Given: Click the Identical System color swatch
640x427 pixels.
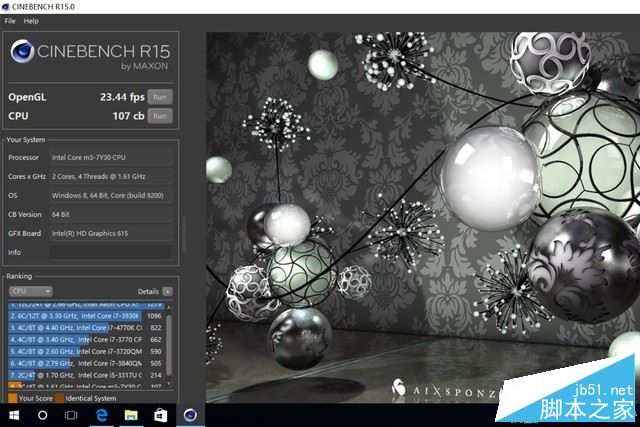Looking at the screenshot, I should [x=60, y=398].
